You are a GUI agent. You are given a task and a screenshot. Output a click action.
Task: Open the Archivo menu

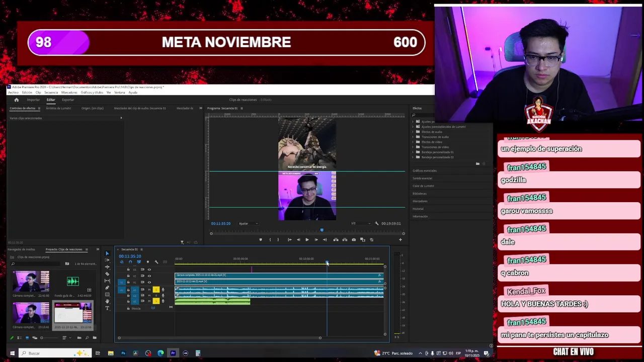click(x=13, y=93)
